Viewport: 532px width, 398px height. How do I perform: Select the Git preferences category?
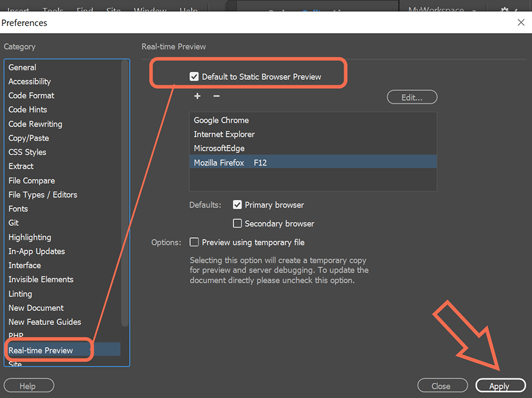click(x=14, y=222)
